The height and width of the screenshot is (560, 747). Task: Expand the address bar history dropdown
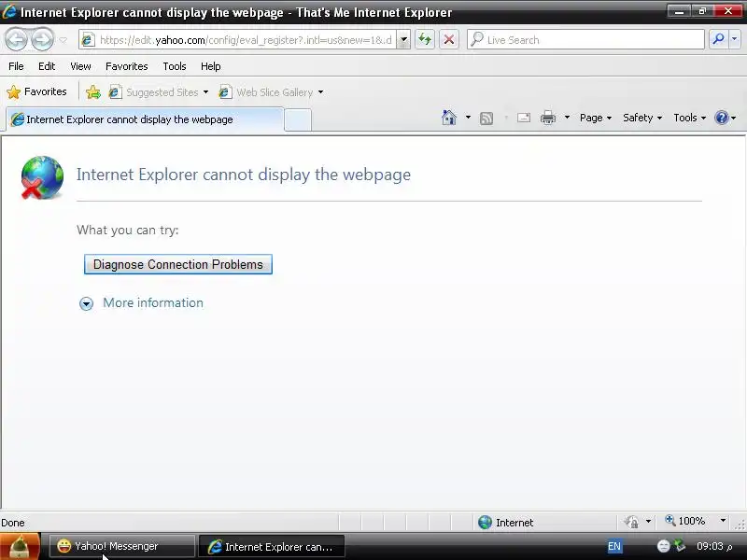(x=403, y=40)
